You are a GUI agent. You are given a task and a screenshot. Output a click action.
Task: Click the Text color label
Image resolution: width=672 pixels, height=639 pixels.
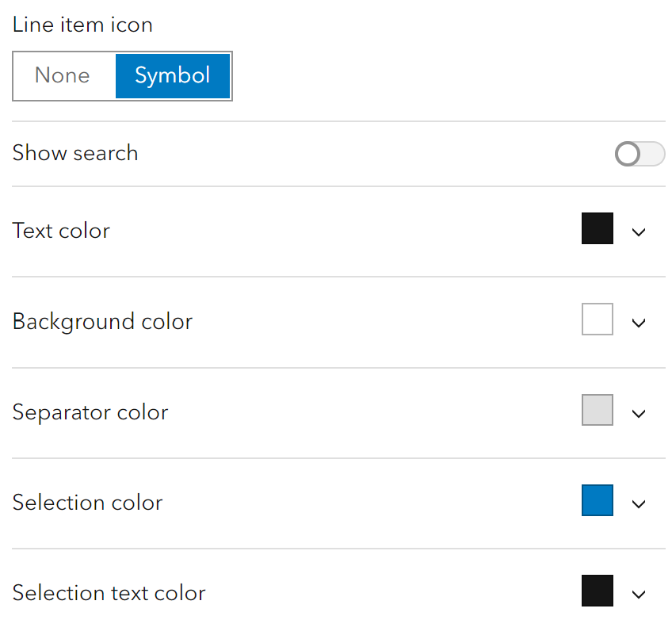pyautogui.click(x=61, y=231)
